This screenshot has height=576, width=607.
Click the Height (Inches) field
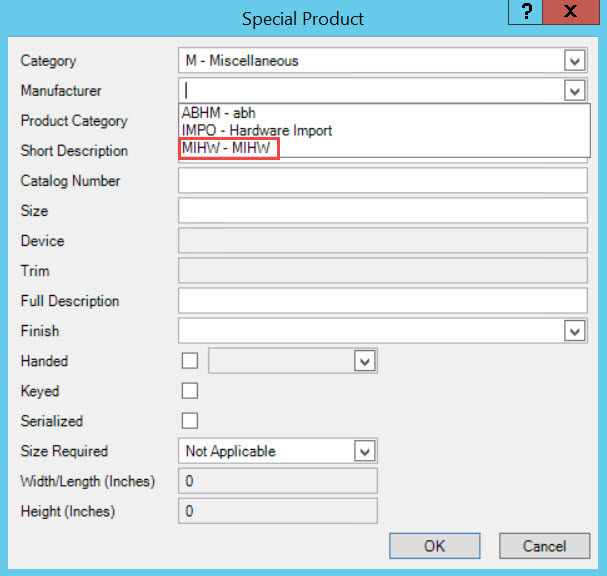[x=278, y=511]
